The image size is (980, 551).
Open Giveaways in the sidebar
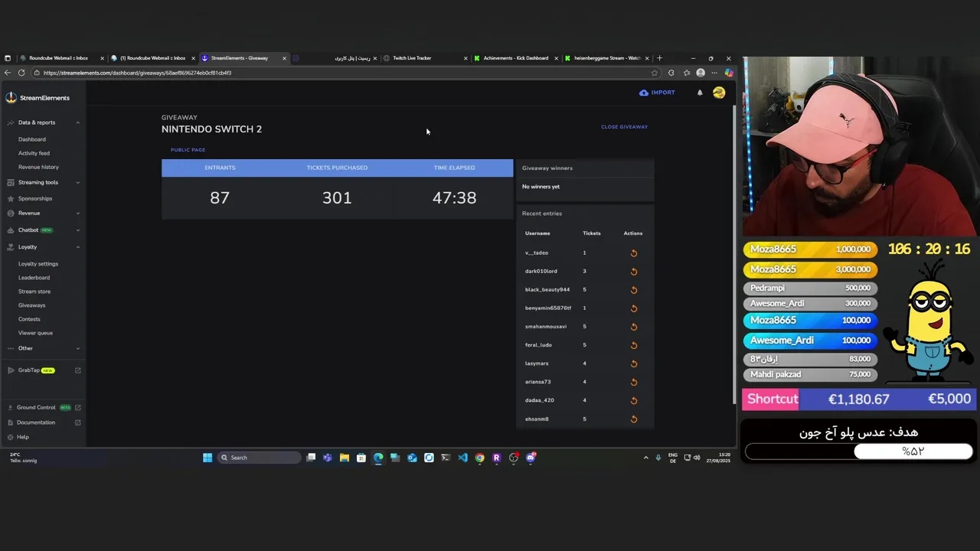[31, 305]
